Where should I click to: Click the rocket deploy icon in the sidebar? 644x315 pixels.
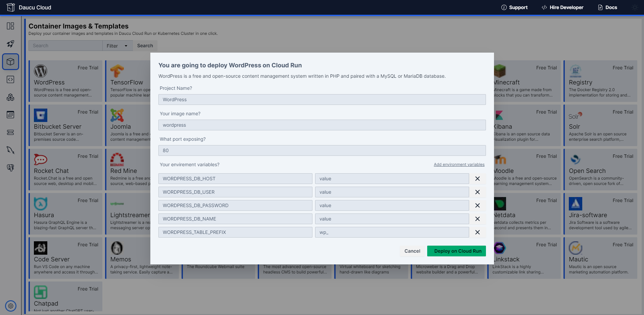(x=10, y=44)
